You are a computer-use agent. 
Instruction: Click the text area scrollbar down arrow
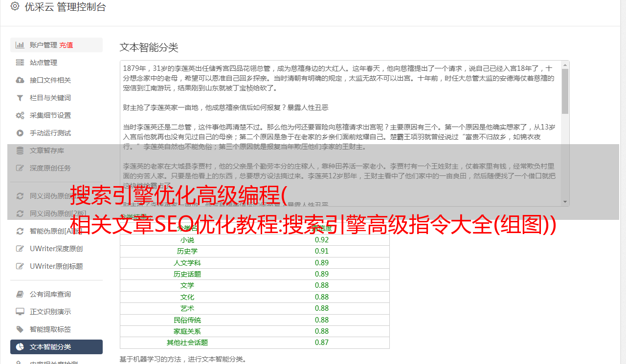[565, 202]
